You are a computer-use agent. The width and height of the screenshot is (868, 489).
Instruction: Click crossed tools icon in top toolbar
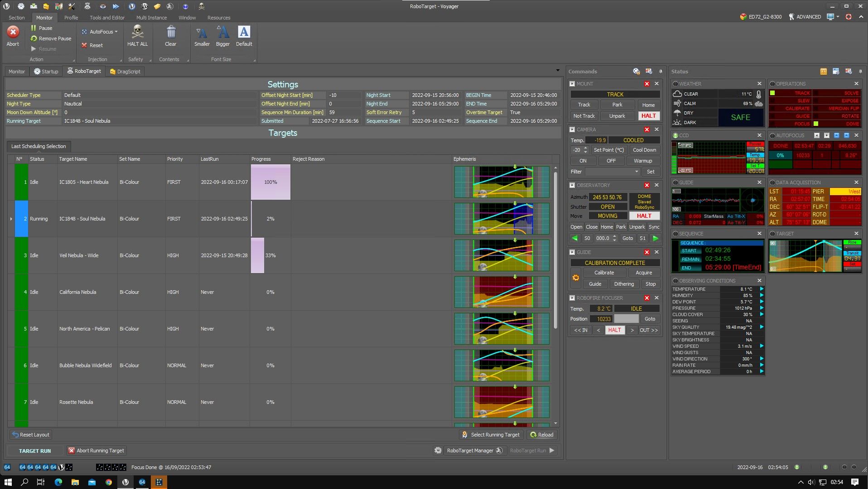point(72,6)
